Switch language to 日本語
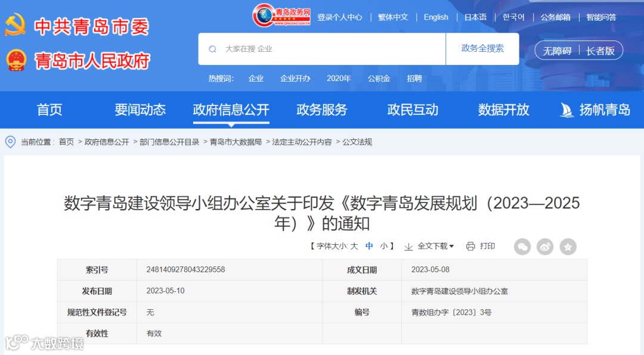 (476, 17)
